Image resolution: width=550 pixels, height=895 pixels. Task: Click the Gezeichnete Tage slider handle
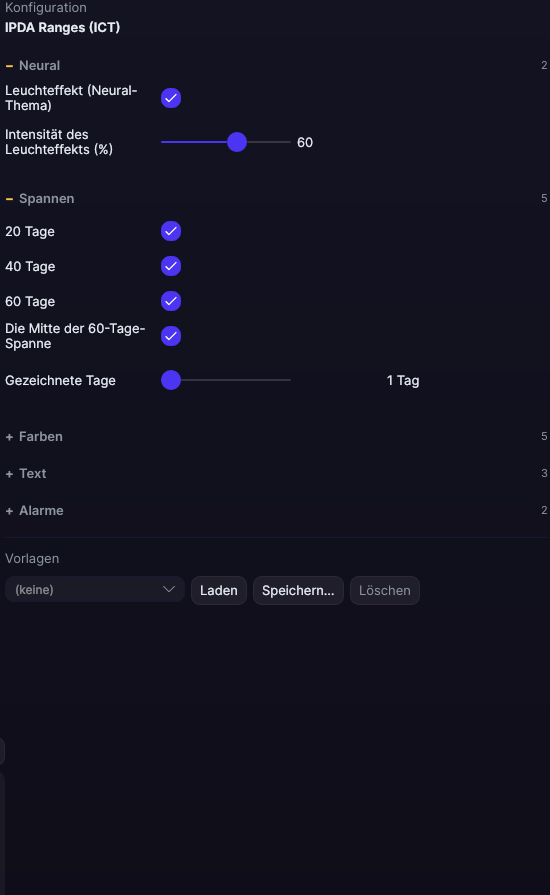pyautogui.click(x=171, y=380)
